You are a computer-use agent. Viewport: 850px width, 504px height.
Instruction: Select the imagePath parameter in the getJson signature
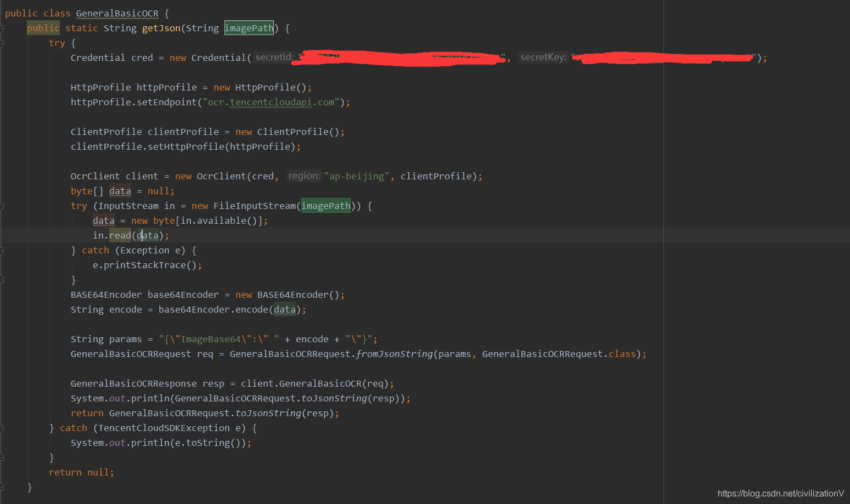tap(249, 29)
